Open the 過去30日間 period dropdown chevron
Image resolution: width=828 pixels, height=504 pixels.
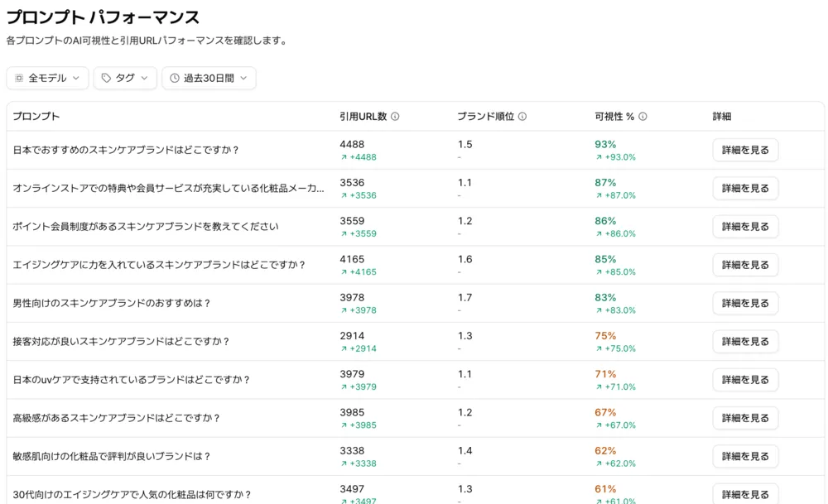243,78
